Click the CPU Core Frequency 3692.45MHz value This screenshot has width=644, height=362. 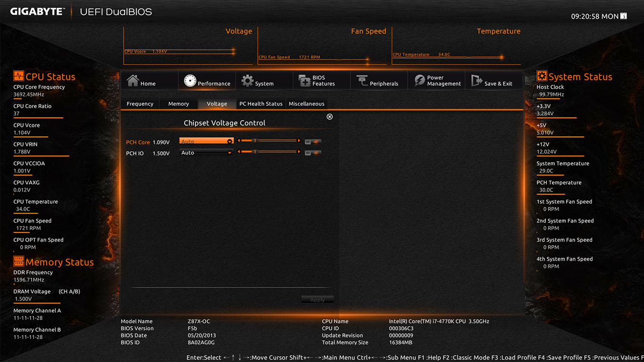[x=29, y=94]
